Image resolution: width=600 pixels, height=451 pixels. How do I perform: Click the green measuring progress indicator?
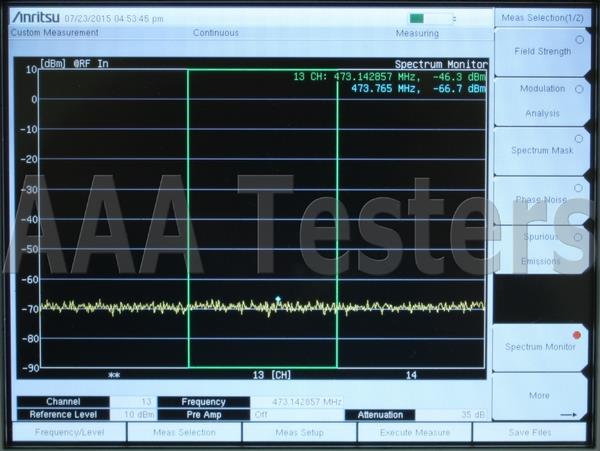417,18
